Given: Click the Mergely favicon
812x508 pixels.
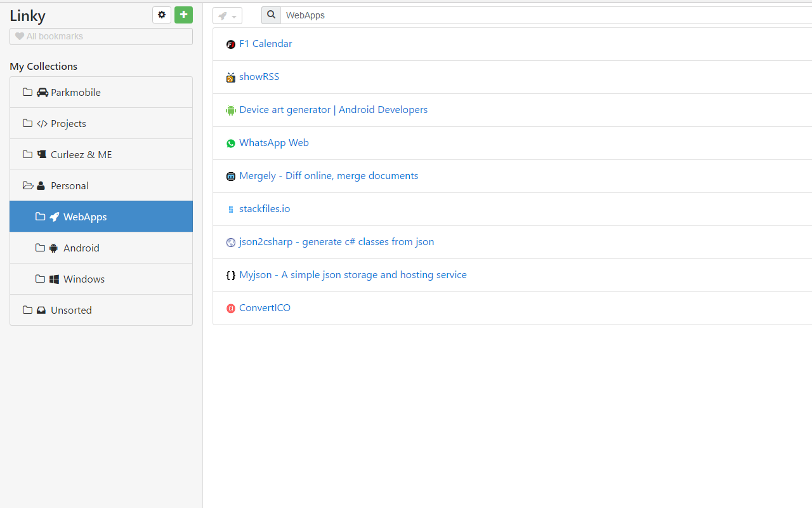Looking at the screenshot, I should pos(231,177).
